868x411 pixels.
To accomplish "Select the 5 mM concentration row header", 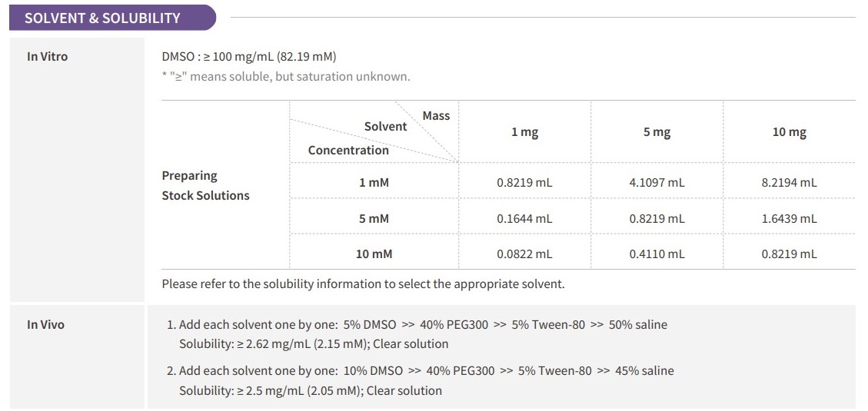I will pyautogui.click(x=374, y=218).
